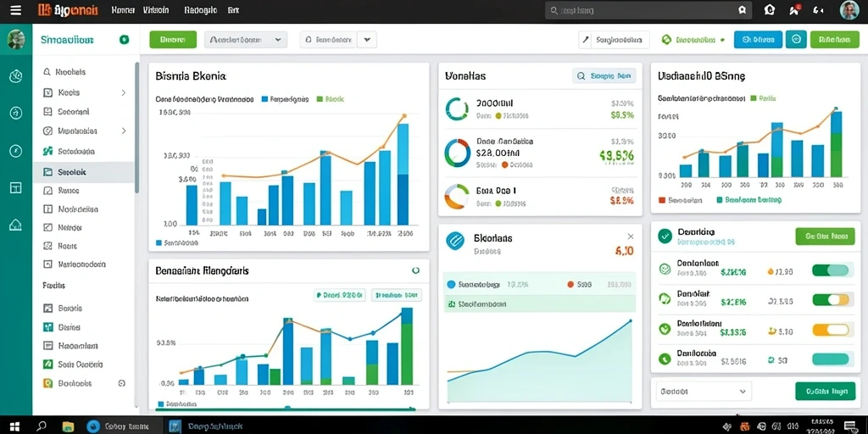Open the user avatar in the top-right corner
Image resolution: width=868 pixels, height=434 pixels.
pyautogui.click(x=849, y=10)
